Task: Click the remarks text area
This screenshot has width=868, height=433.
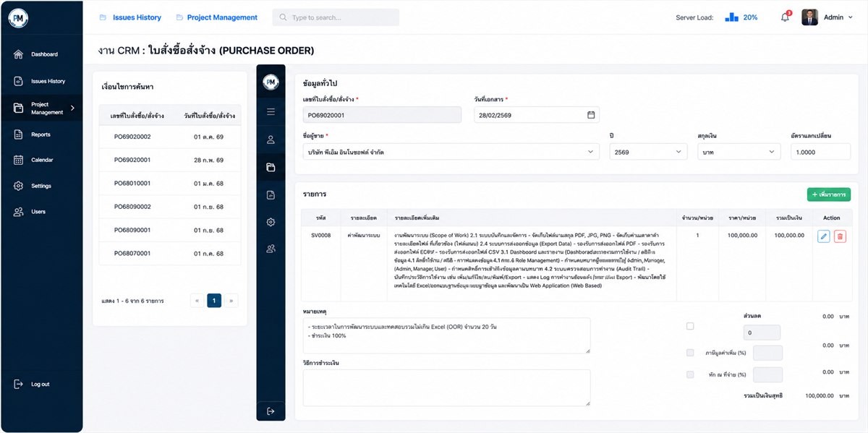Action: (446, 335)
